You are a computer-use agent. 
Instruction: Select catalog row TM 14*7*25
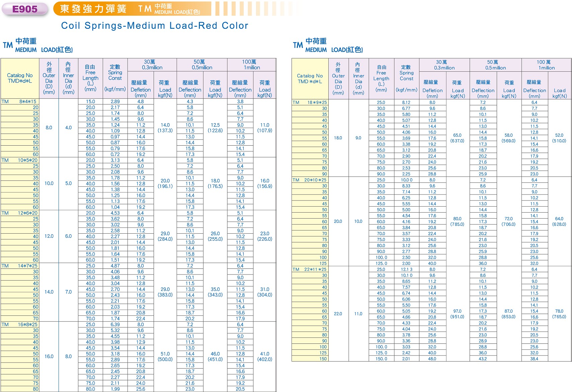pyautogui.click(x=20, y=266)
